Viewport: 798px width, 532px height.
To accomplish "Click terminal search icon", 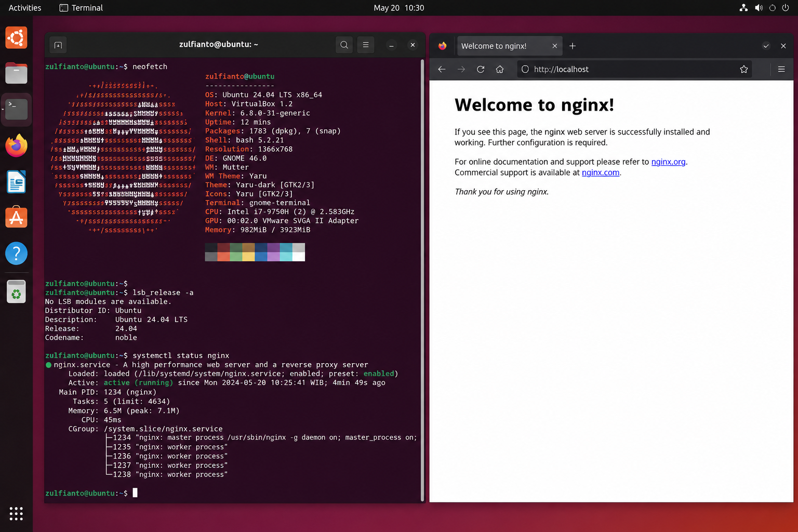I will tap(344, 45).
